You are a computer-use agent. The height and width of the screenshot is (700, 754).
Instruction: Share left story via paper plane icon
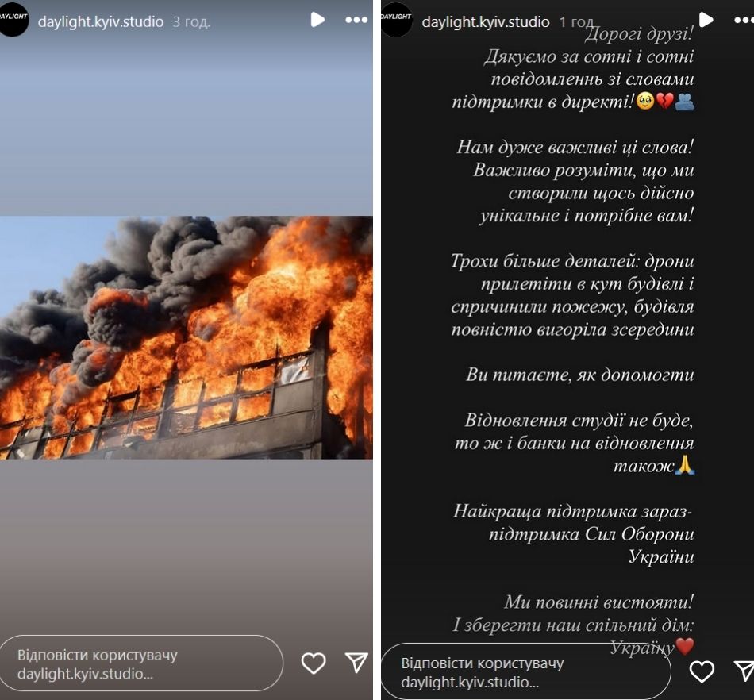coord(356,663)
